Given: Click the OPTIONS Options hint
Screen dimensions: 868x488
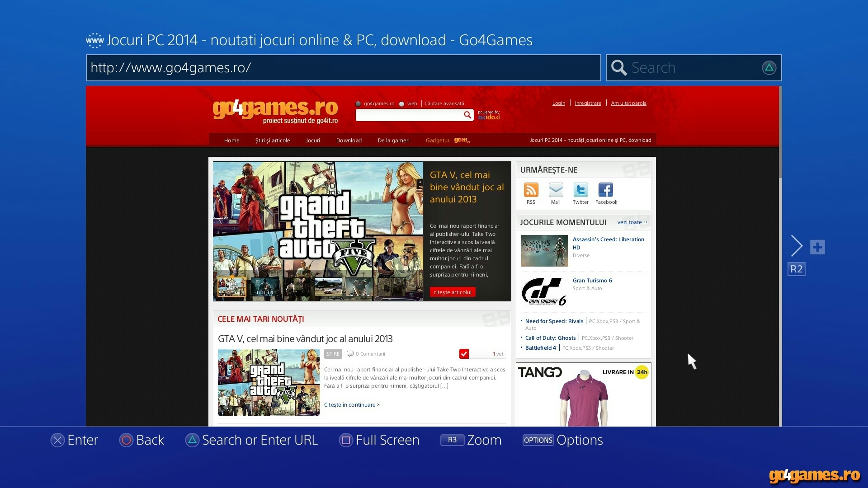Looking at the screenshot, I should point(563,440).
